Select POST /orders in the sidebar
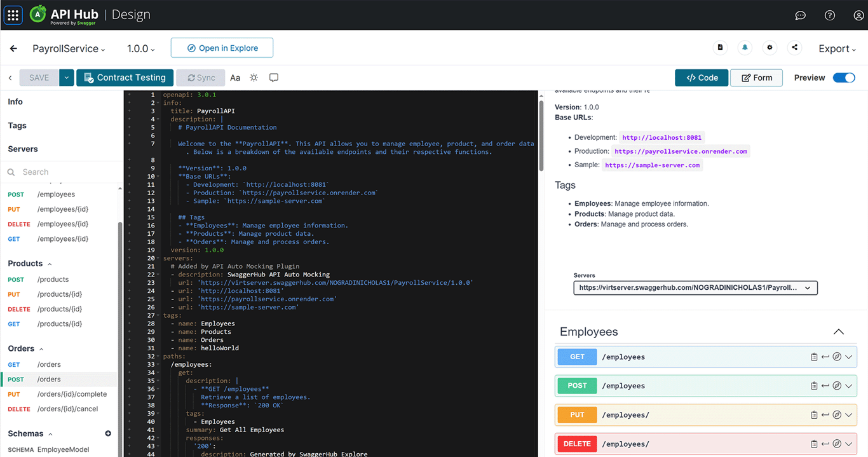868x457 pixels. (49, 379)
